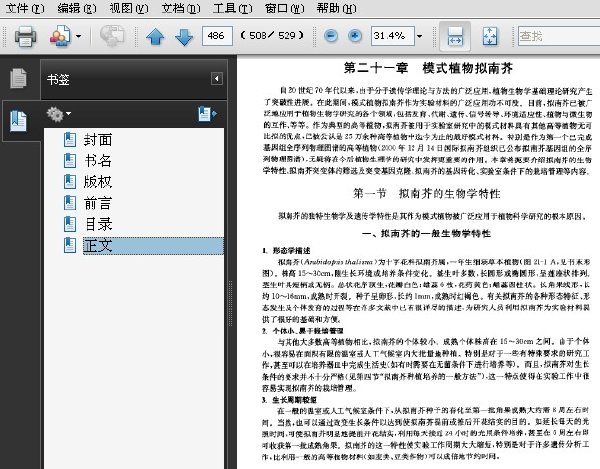Viewport: 600px width, 469px height.
Task: Click the zoom in plus button
Action: point(355,36)
